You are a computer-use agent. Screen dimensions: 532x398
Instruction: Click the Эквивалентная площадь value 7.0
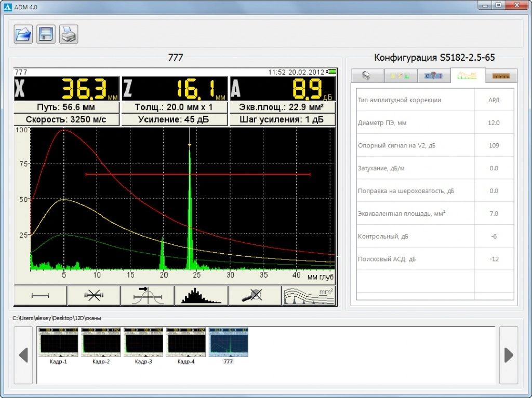pos(494,214)
